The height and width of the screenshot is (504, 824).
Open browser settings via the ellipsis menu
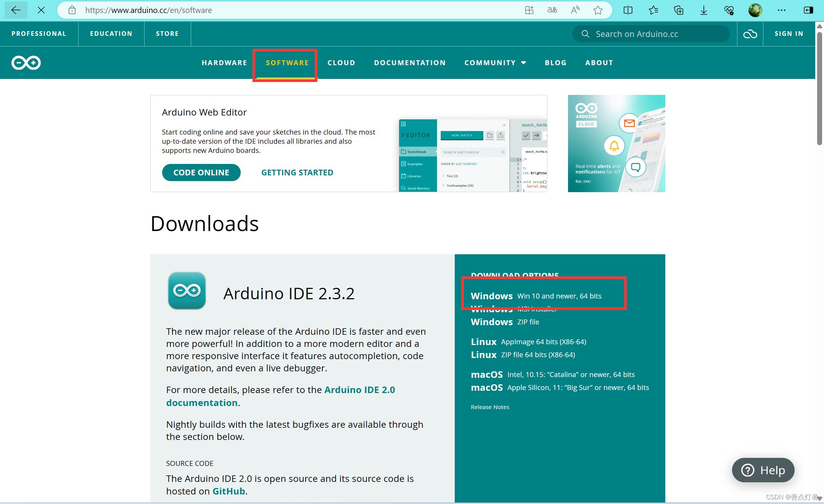tap(781, 10)
